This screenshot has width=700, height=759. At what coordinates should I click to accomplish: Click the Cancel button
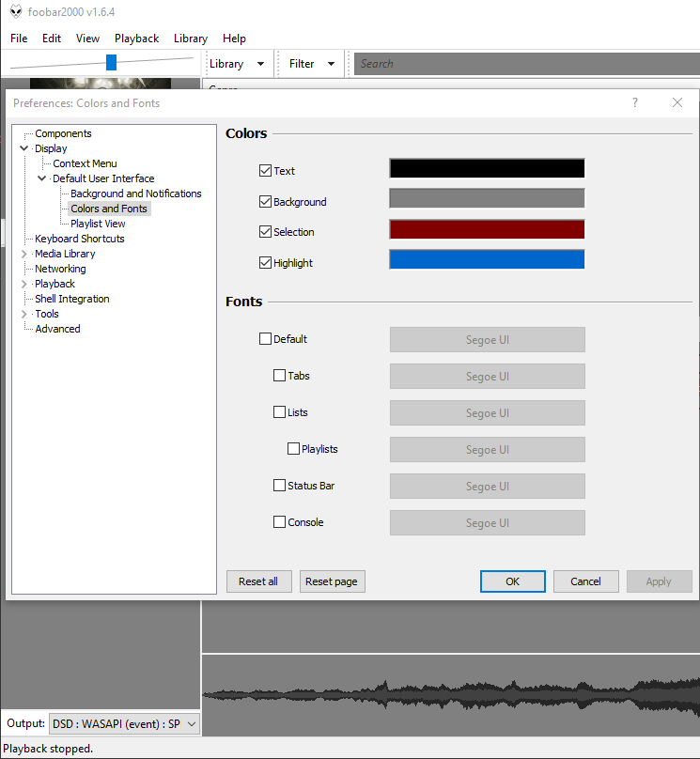coord(585,581)
